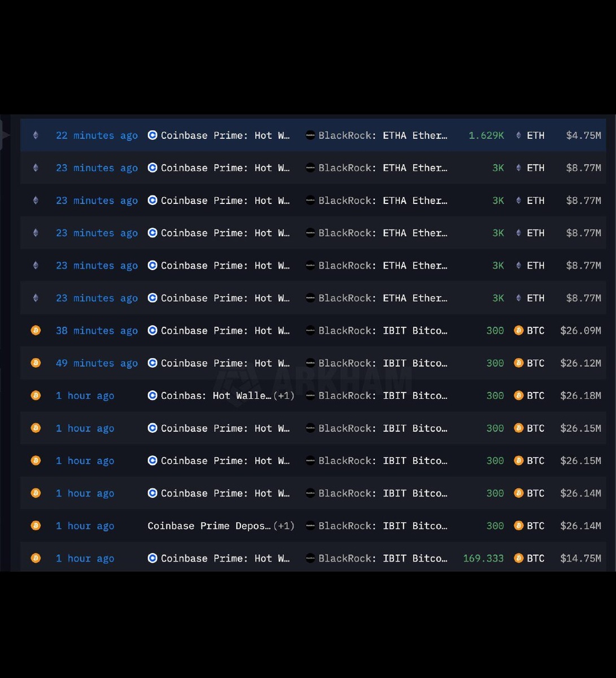Select the $14.75M USD value
Viewport: 616px width, 678px height.
pos(580,559)
